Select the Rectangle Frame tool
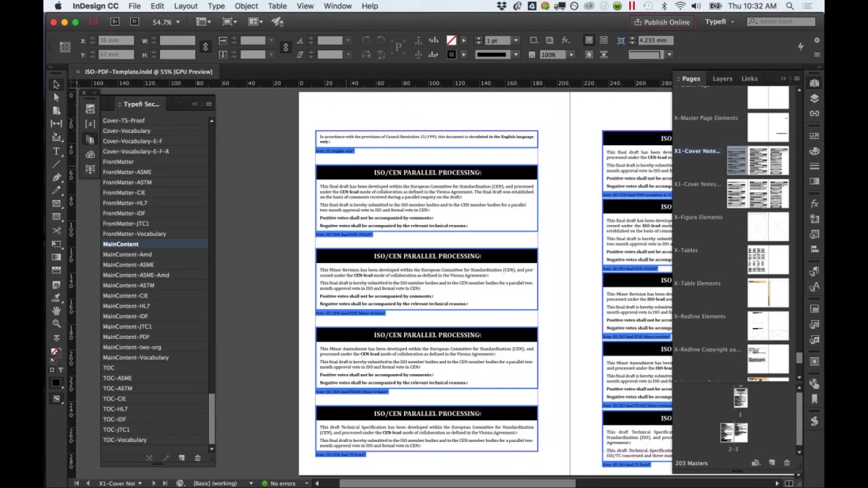868x488 pixels. tap(56, 203)
